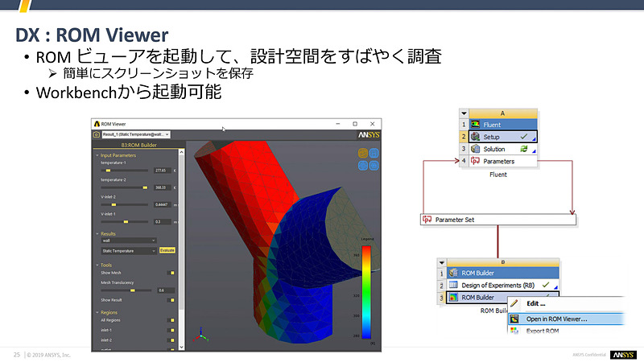644x362 pixels.
Task: Click the ANSYS logo inside the ROM Viewer
Action: (369, 135)
